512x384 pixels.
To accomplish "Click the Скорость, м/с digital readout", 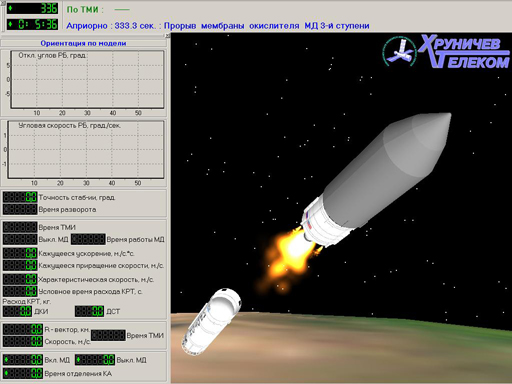I will coord(23,341).
